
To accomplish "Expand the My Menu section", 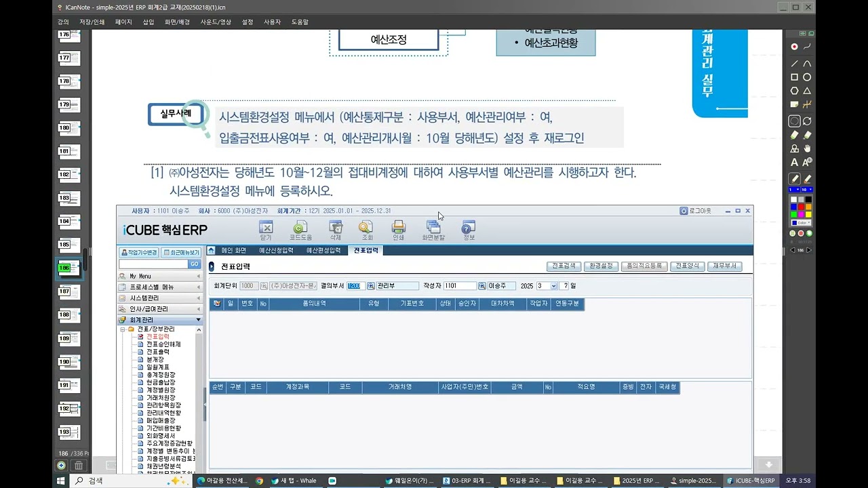I will pyautogui.click(x=160, y=277).
